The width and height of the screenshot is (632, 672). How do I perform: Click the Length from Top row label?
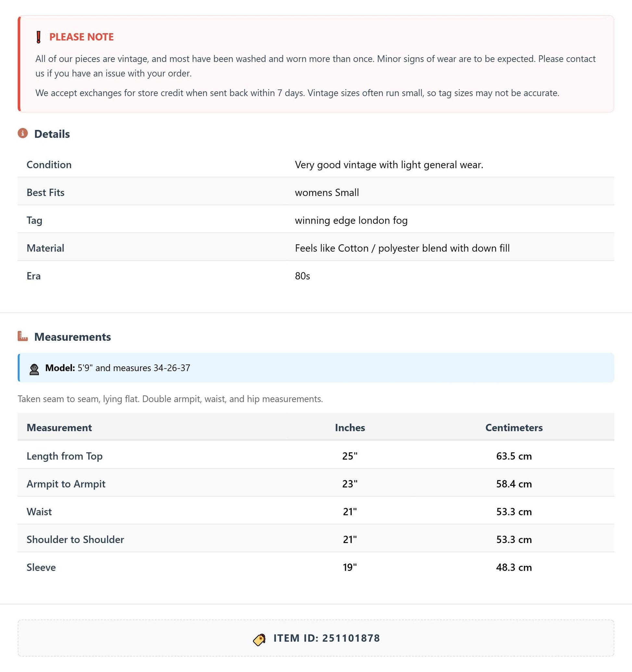65,456
